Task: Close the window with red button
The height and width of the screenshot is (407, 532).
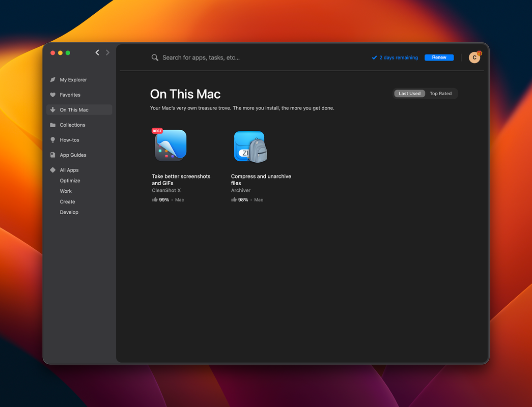Action: pyautogui.click(x=52, y=53)
